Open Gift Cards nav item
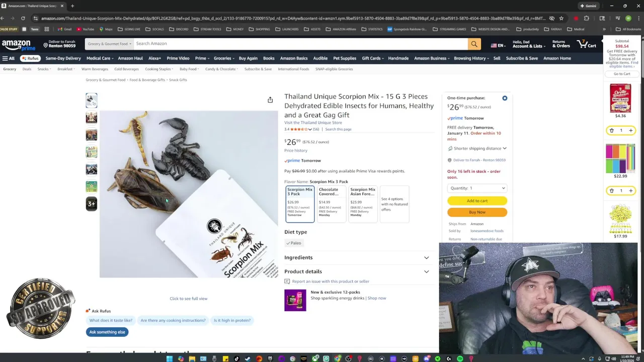Image resolution: width=644 pixels, height=362 pixels. [373, 58]
